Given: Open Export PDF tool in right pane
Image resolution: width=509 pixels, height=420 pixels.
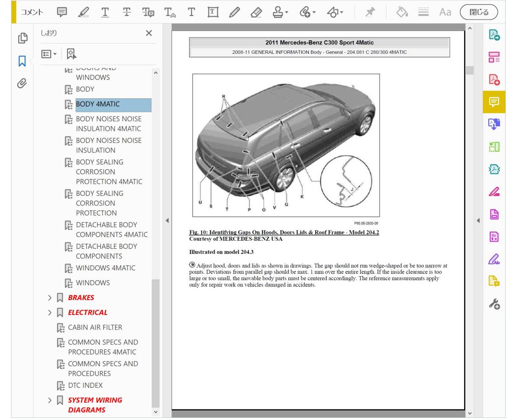Looking at the screenshot, I should pyautogui.click(x=494, y=35).
